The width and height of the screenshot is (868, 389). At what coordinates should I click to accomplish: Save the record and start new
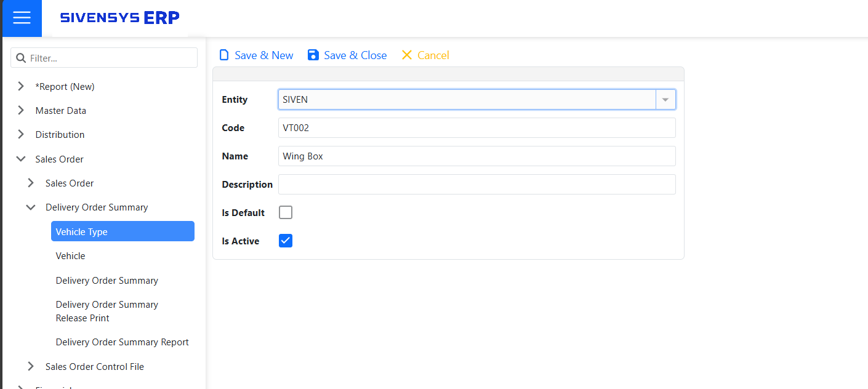(x=256, y=55)
